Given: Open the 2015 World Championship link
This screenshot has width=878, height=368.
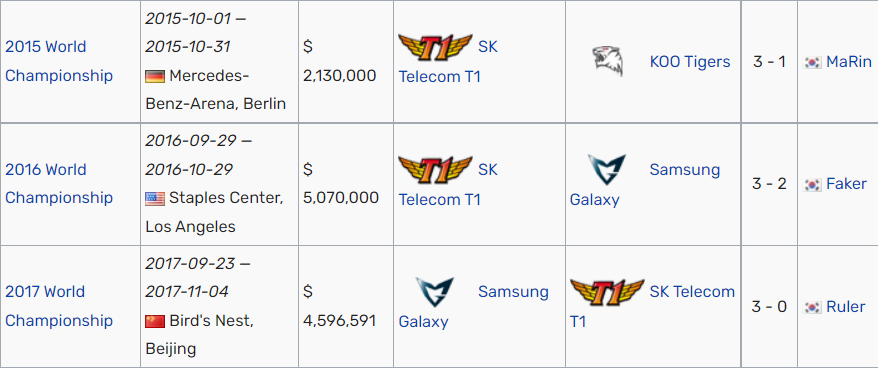Looking at the screenshot, I should (59, 61).
